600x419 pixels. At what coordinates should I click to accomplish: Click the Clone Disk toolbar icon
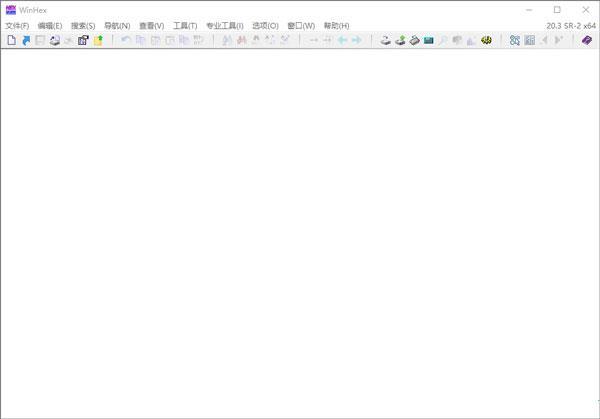tap(400, 41)
